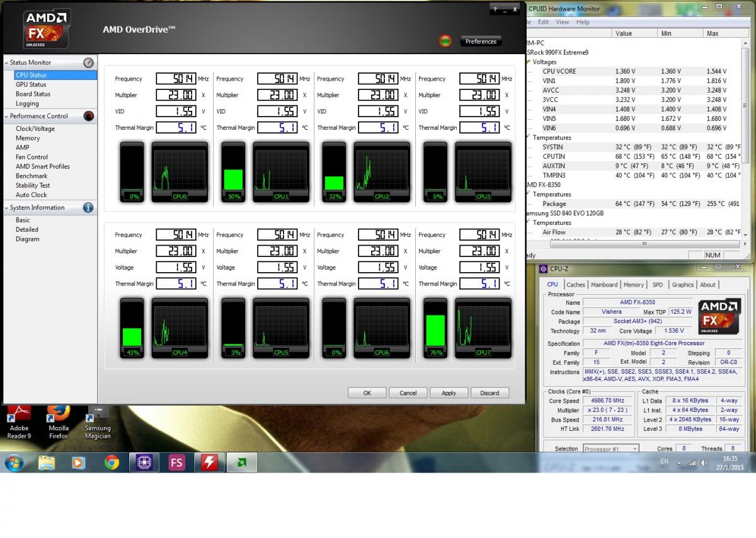Click the AMD FX logo in OverDrive header
This screenshot has height=538, width=756.
pos(46,29)
